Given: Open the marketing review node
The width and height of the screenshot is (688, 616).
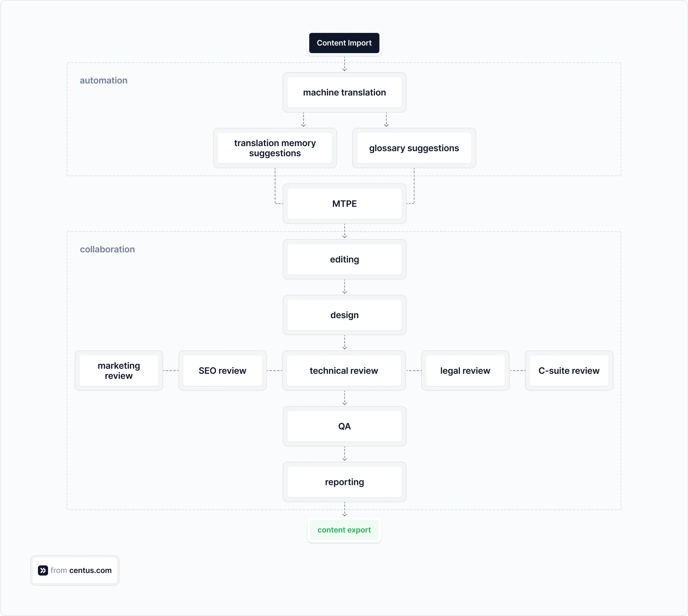Looking at the screenshot, I should 119,371.
